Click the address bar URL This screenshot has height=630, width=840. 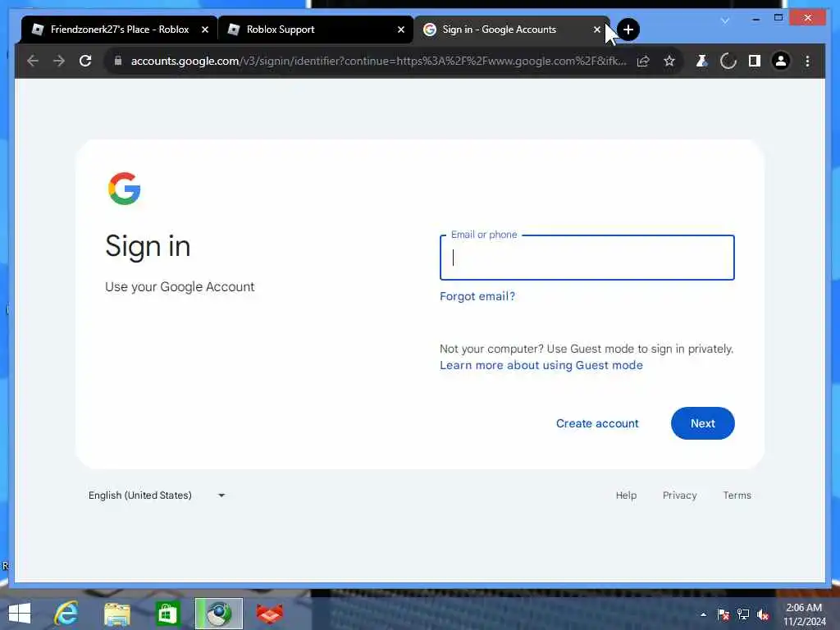378,61
